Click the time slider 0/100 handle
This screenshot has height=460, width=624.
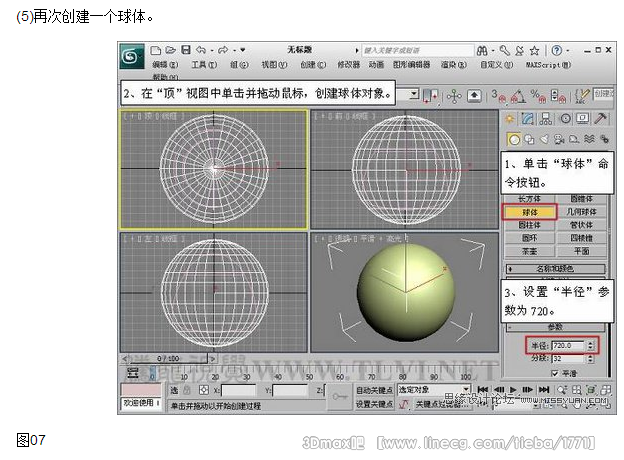pos(168,359)
